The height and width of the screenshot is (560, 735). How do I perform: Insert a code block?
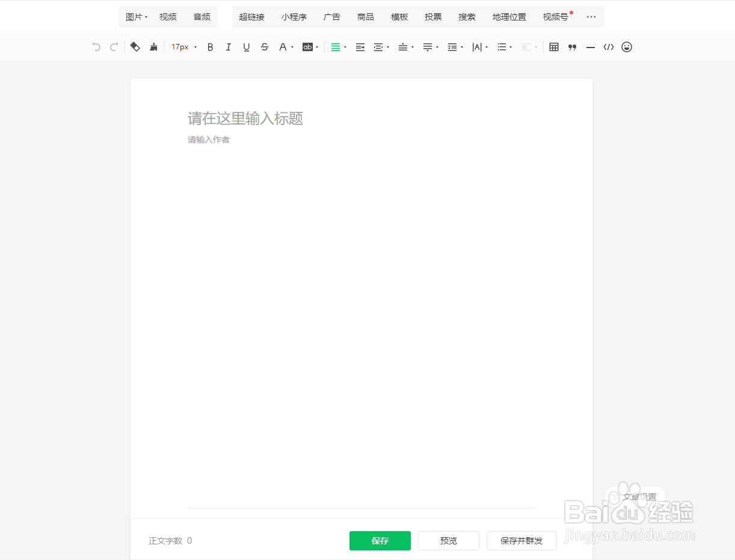[x=609, y=46]
